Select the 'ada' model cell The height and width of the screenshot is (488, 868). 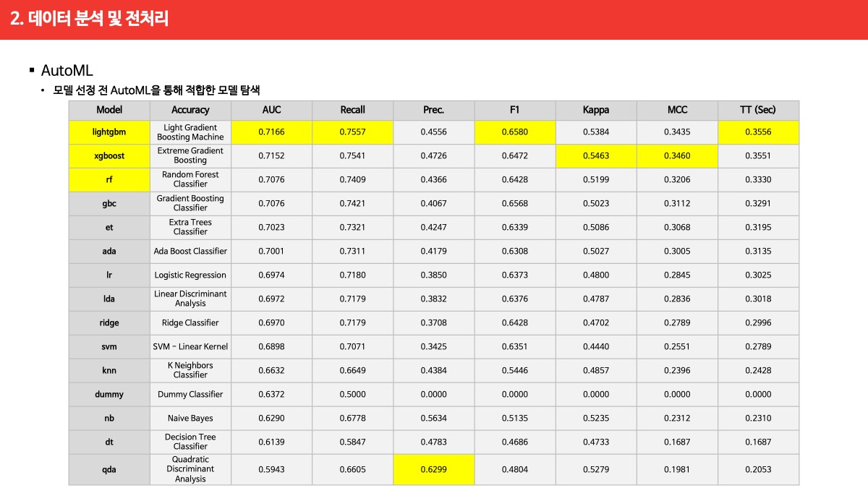click(x=109, y=251)
